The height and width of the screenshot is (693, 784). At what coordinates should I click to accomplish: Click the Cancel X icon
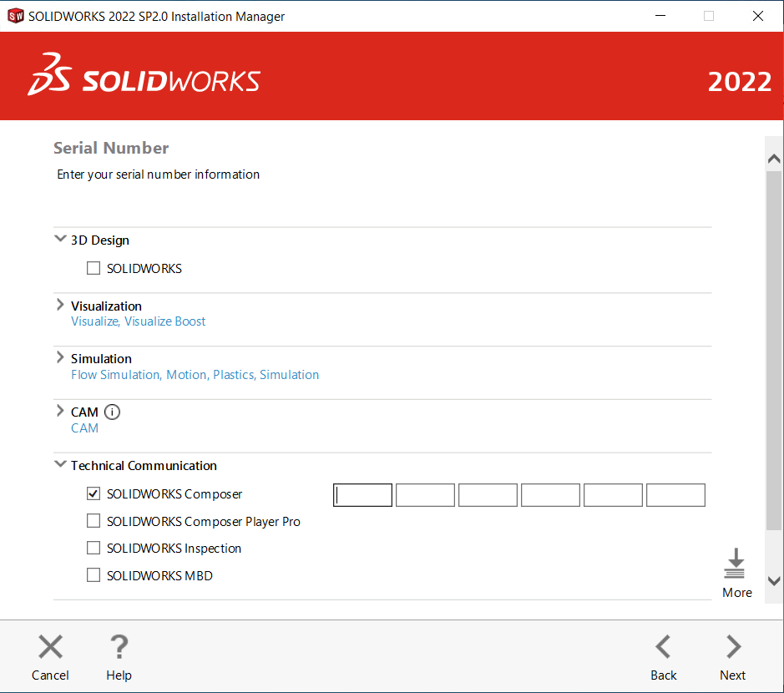click(50, 647)
